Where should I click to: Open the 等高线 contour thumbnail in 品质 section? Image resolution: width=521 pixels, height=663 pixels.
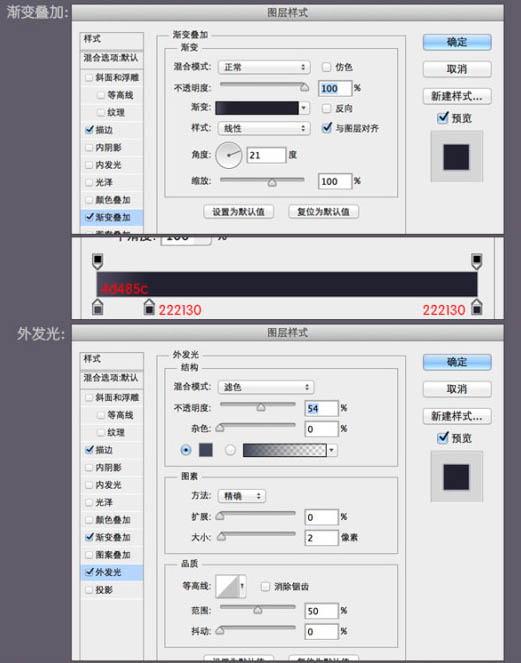tap(228, 586)
